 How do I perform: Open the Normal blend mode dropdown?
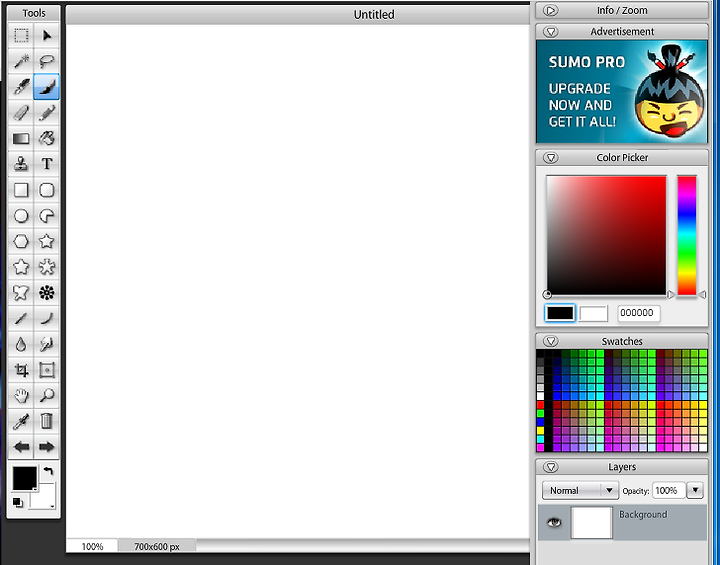580,491
